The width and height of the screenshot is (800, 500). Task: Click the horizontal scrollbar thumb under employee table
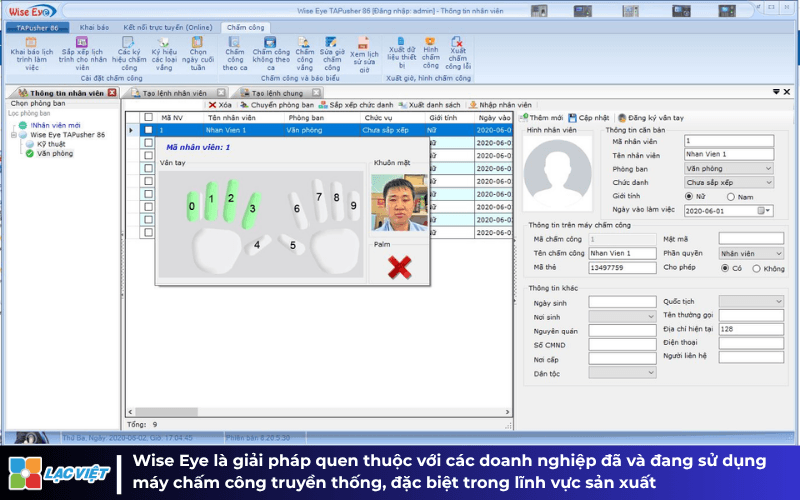pyautogui.click(x=166, y=412)
